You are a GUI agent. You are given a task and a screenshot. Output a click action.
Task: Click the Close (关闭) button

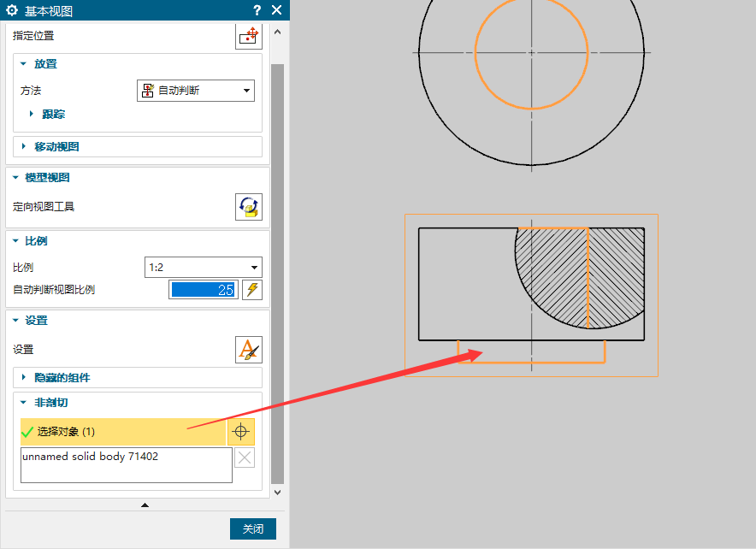(x=253, y=529)
